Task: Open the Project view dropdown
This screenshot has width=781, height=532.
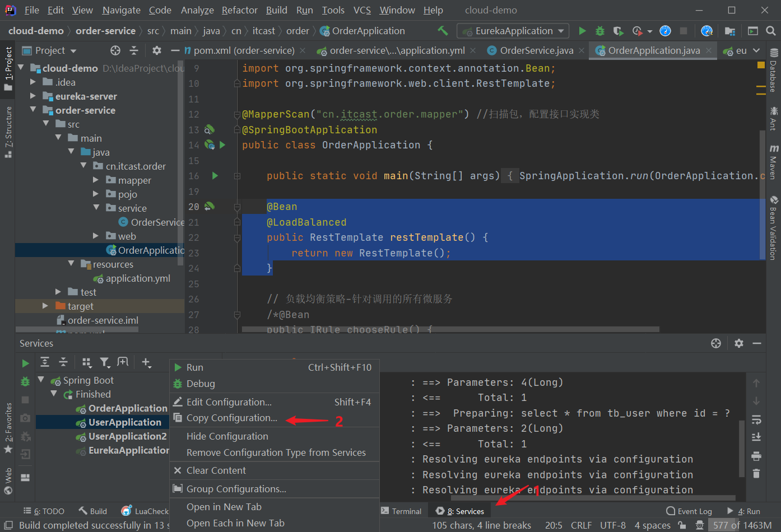Action: pos(49,50)
